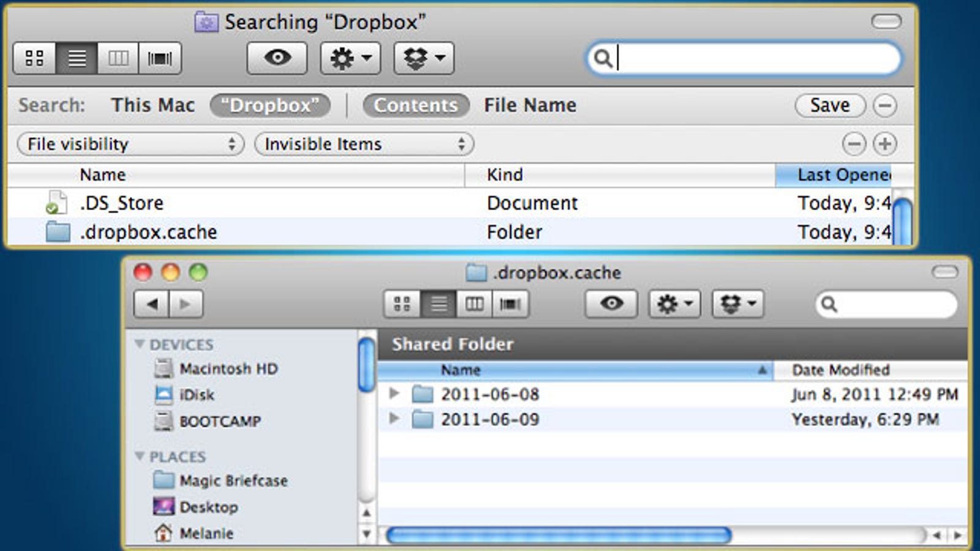This screenshot has width=980, height=551.
Task: Collapse the PLACES sidebar section
Action: [x=140, y=456]
